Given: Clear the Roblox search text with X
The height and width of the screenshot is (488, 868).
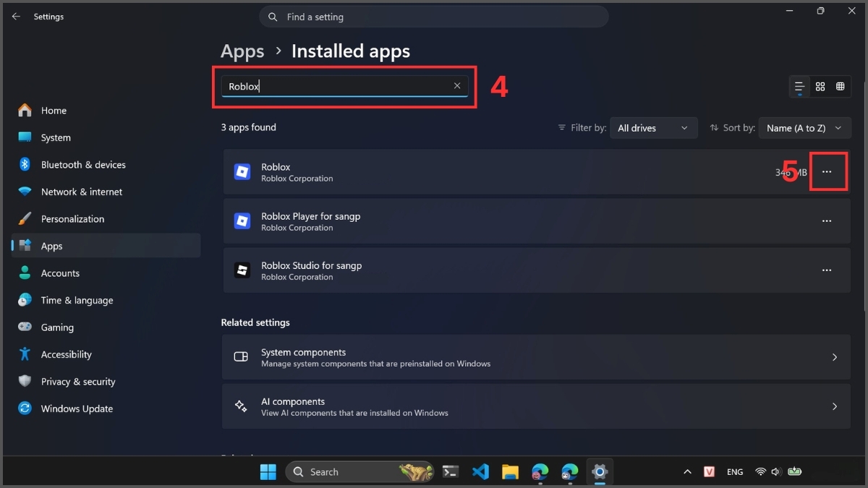Looking at the screenshot, I should pos(457,86).
